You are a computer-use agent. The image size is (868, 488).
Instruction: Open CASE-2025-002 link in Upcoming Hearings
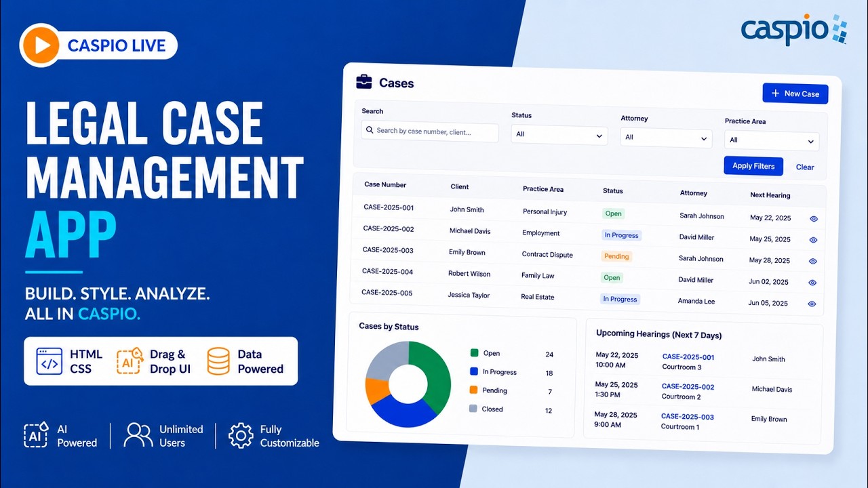pos(688,387)
